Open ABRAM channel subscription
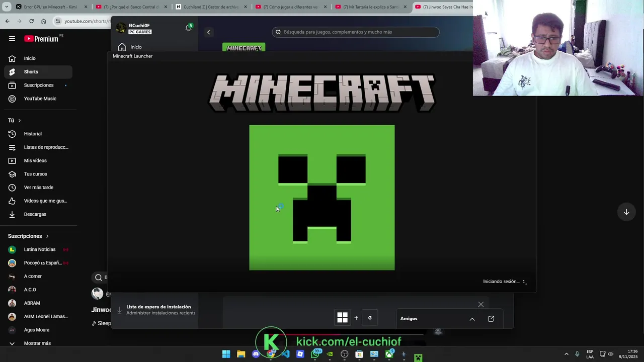 [38, 303]
